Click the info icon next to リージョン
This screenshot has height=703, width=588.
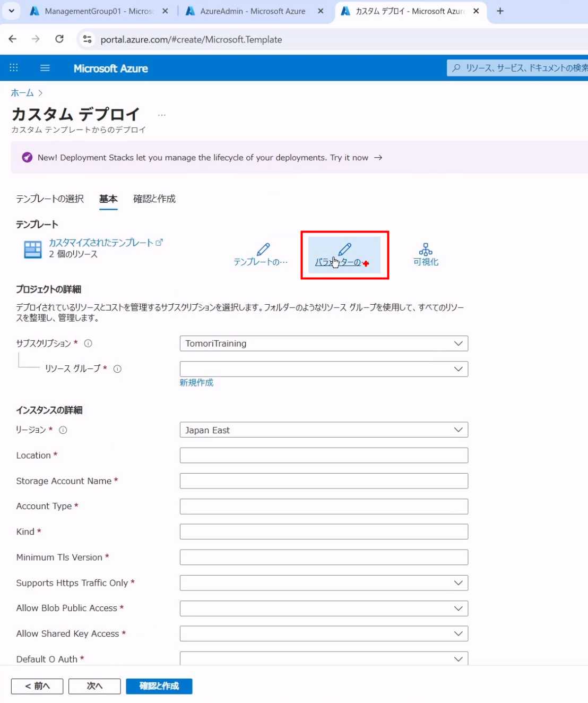[63, 430]
